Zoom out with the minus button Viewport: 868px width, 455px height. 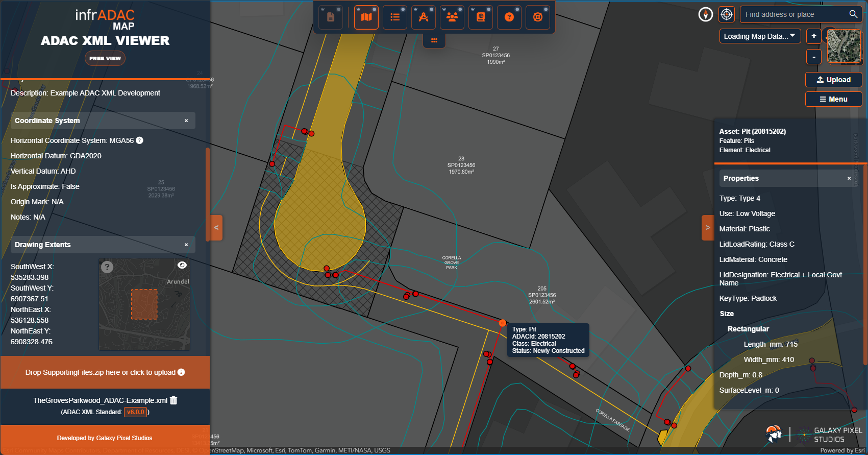click(x=814, y=57)
